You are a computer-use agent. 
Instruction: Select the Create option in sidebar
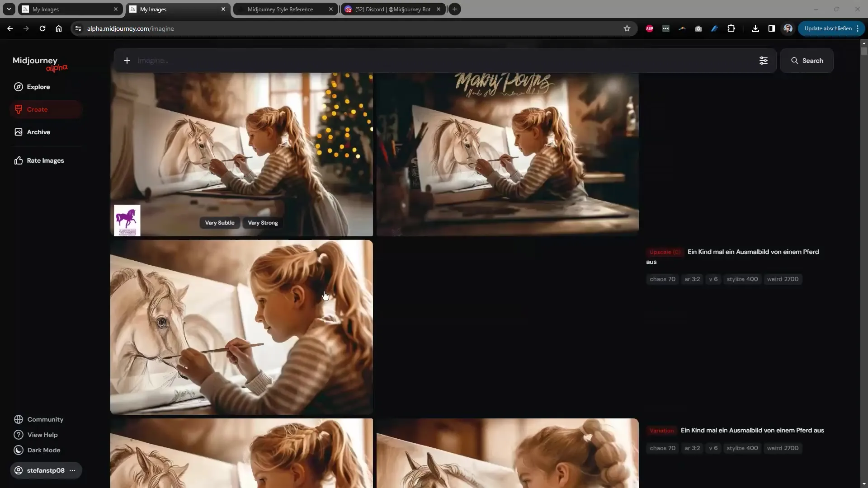(37, 109)
